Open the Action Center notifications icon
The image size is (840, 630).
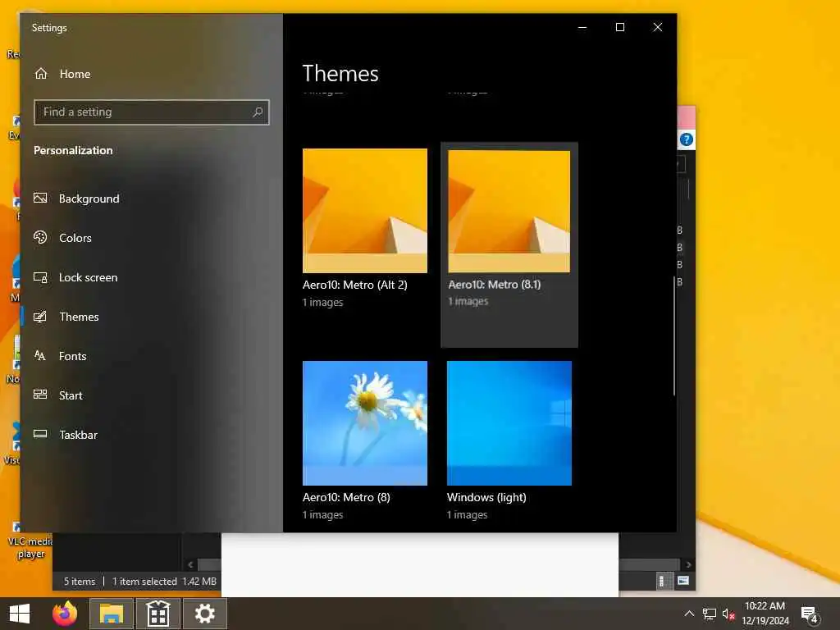810,614
